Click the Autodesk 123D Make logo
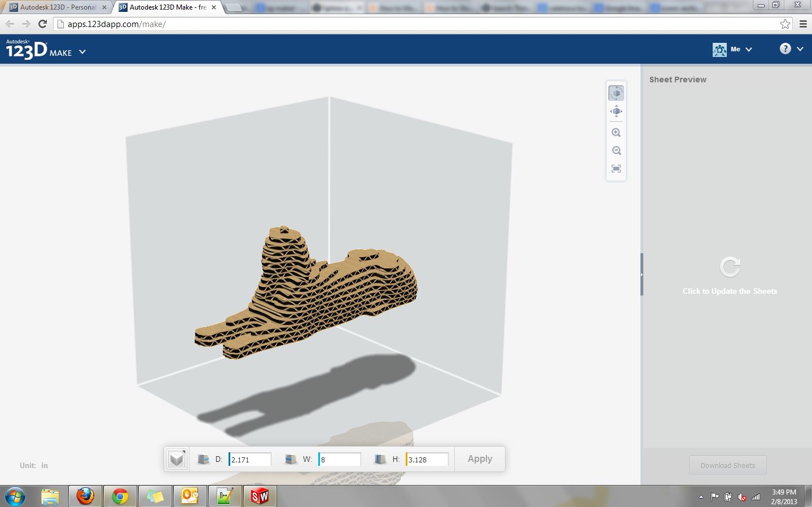Screen dimensions: 812x507 pos(38,50)
